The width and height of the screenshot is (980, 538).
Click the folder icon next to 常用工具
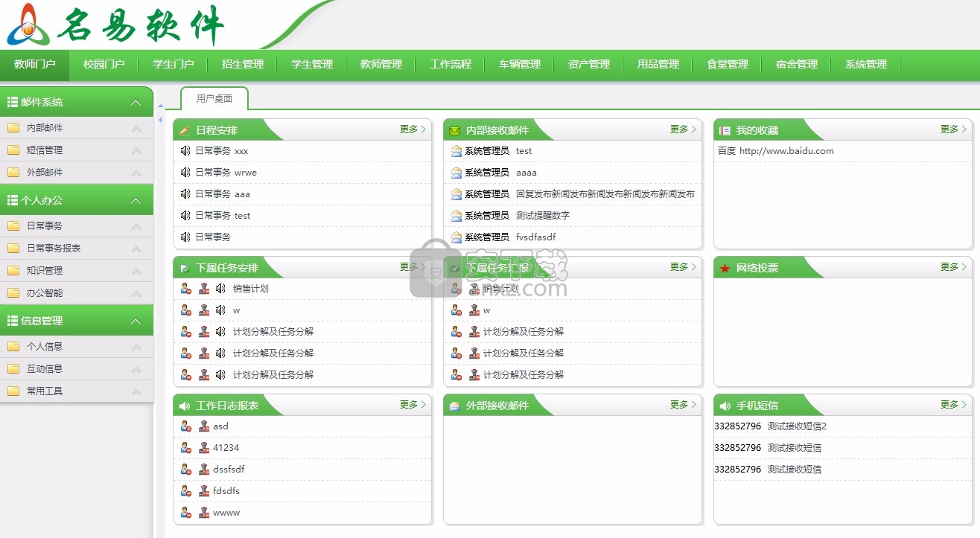(13, 391)
